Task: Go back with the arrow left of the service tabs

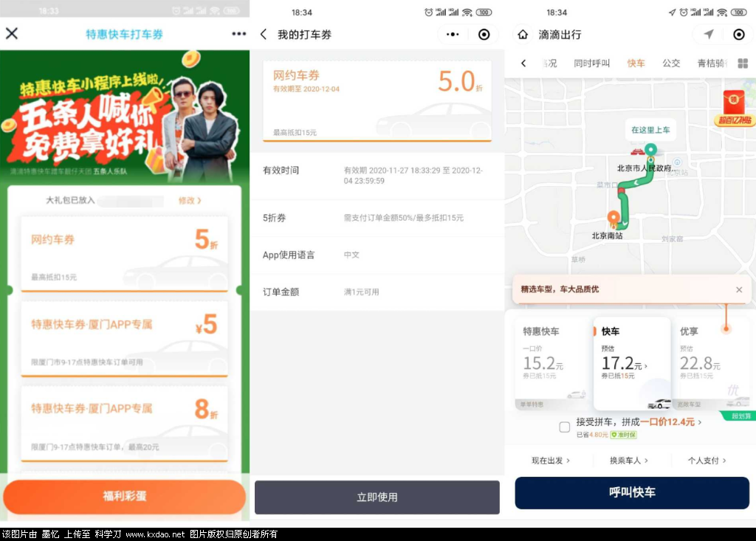Action: [523, 63]
